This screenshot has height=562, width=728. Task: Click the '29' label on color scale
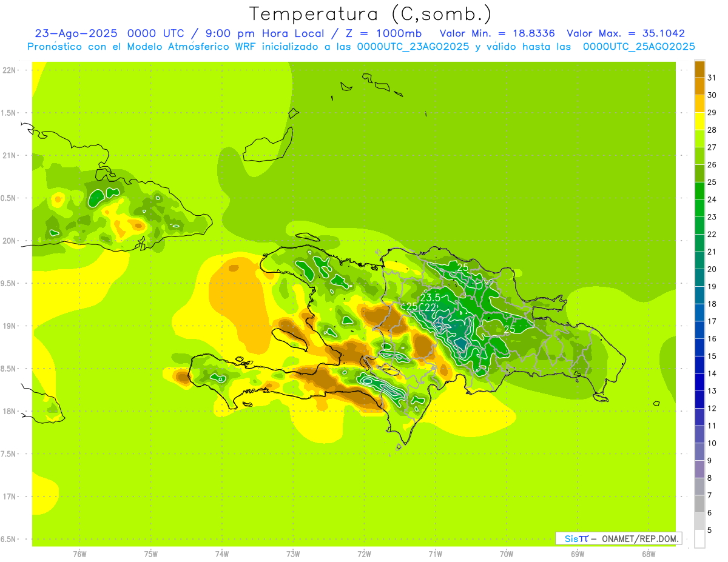click(x=712, y=113)
